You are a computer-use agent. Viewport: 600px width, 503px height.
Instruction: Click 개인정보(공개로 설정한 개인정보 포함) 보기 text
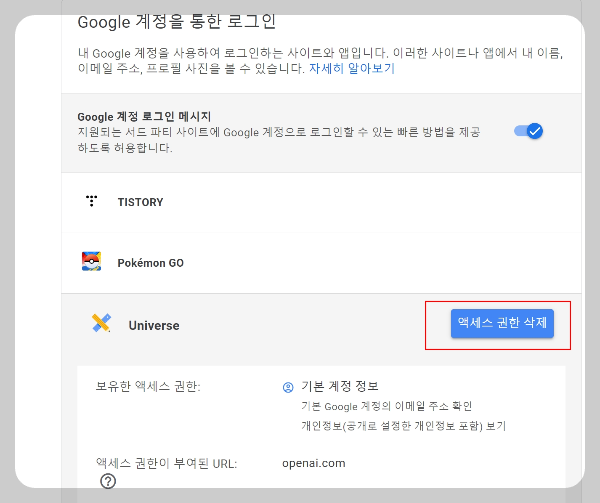403,426
